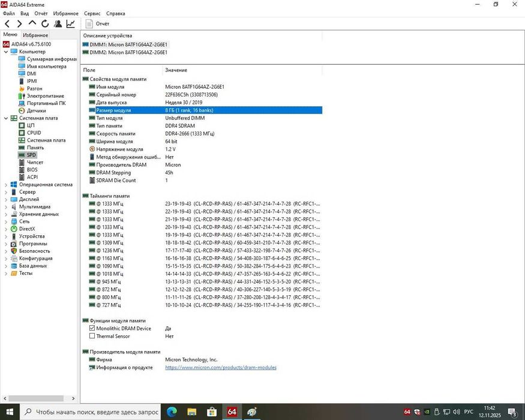Viewport: 525px width, 420px height.
Task: Open the Вид menu
Action: (25, 13)
